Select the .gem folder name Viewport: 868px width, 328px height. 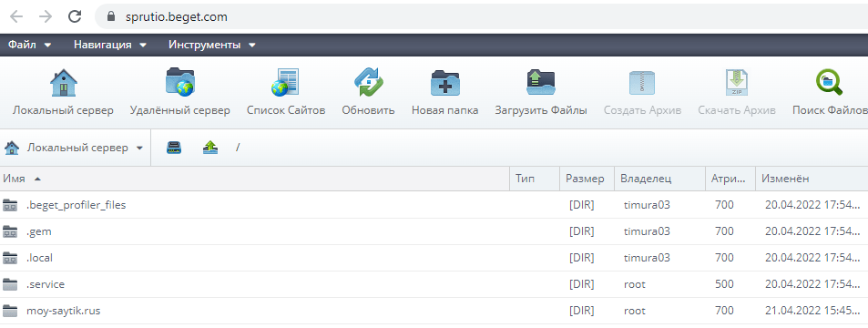click(x=39, y=231)
